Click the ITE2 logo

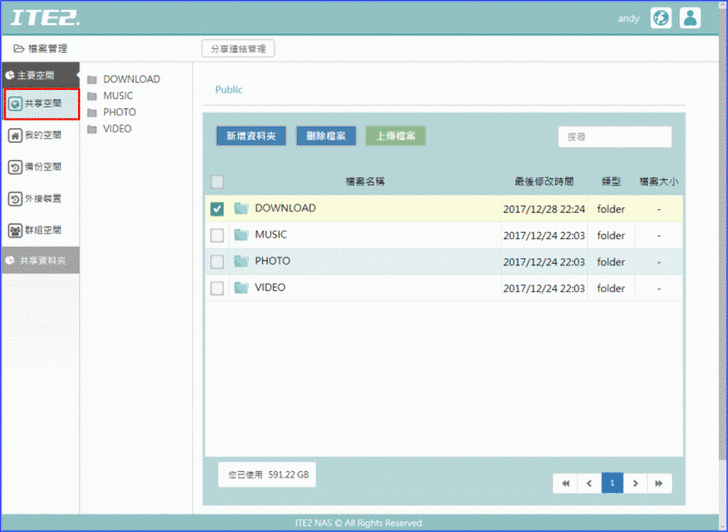click(46, 18)
